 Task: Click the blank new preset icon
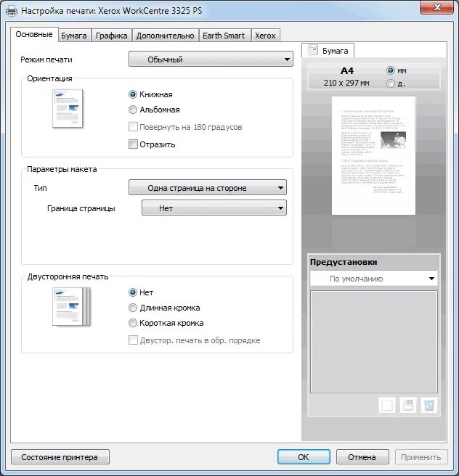[387, 405]
